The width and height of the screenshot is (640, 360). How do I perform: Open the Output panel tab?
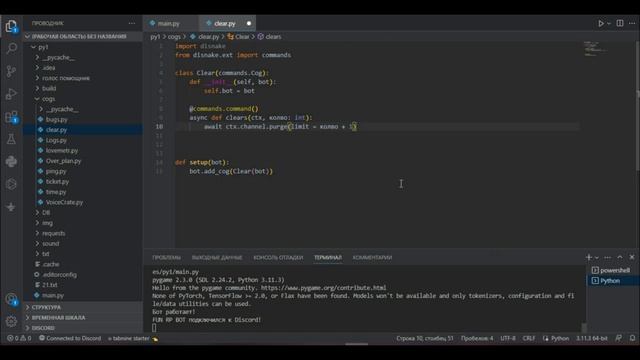click(x=217, y=258)
